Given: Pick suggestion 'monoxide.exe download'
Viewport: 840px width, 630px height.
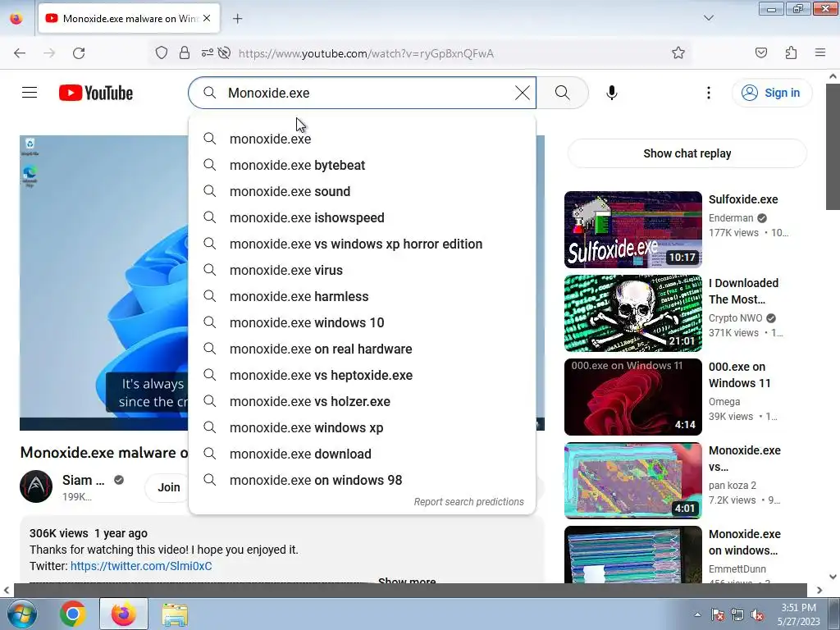Looking at the screenshot, I should point(362,454).
